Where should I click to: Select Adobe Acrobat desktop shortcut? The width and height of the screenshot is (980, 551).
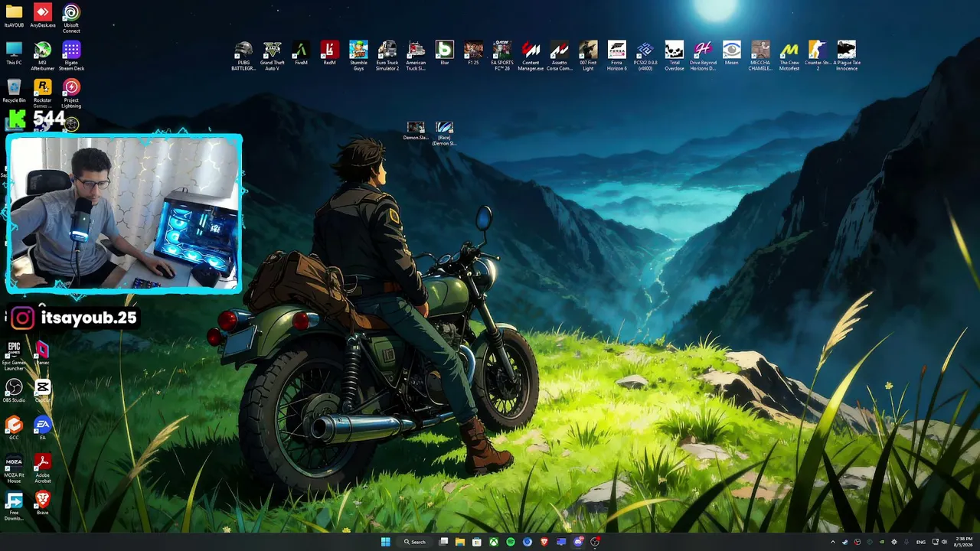[x=43, y=468]
